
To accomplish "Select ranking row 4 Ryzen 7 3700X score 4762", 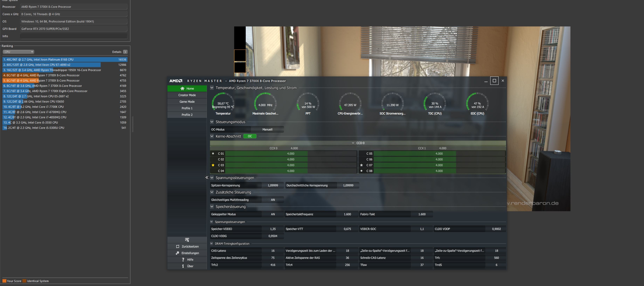I will pos(65,75).
